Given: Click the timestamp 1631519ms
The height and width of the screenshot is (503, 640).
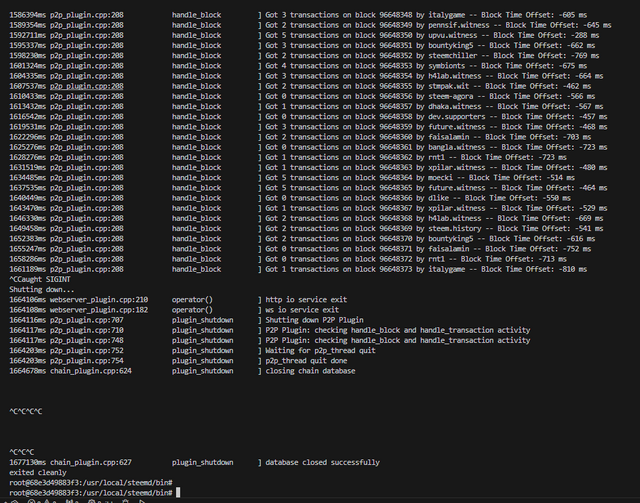Looking at the screenshot, I should coord(28,168).
